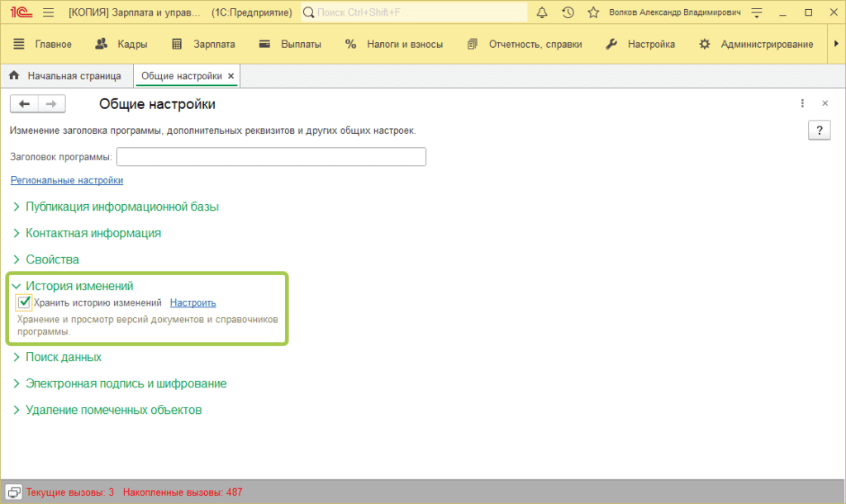
Task: Close the "Общие настройки" tab
Action: pos(231,76)
